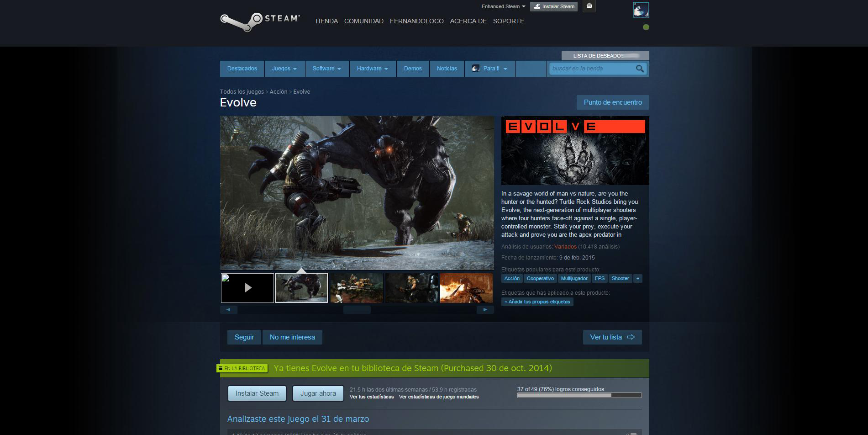Click the gallery strip scrollbar handle
The width and height of the screenshot is (868, 435).
tap(357, 310)
